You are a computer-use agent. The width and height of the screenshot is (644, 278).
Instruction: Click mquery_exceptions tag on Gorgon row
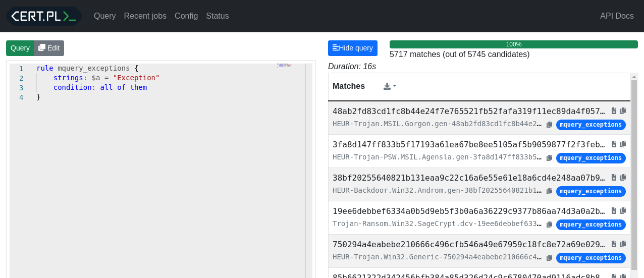591,125
